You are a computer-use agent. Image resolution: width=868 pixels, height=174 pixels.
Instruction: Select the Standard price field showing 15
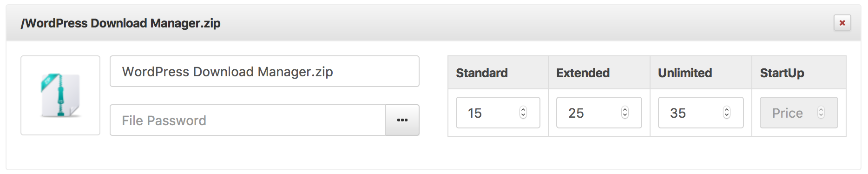[498, 113]
